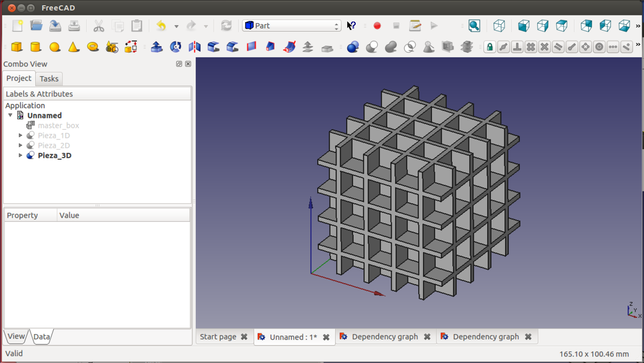Click the Boolean operation icon with blue spheres
Image resolution: width=644 pixels, height=363 pixels.
(353, 47)
